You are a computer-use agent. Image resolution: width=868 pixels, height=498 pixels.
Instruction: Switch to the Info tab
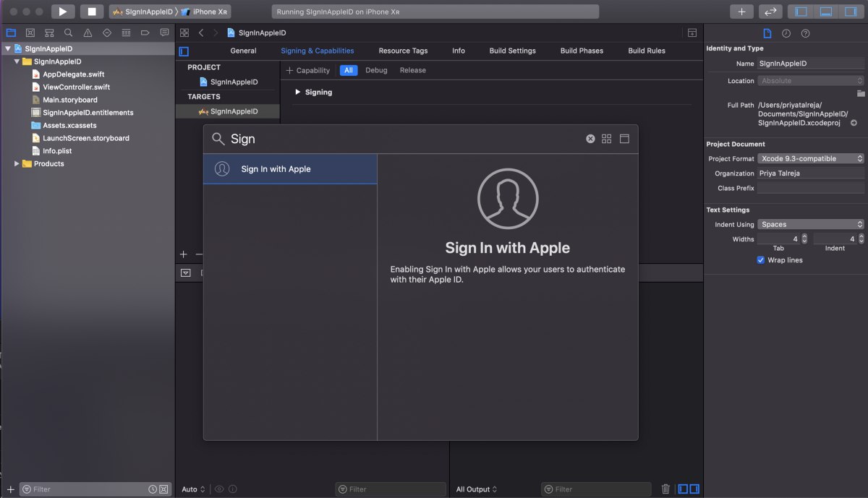pyautogui.click(x=459, y=51)
